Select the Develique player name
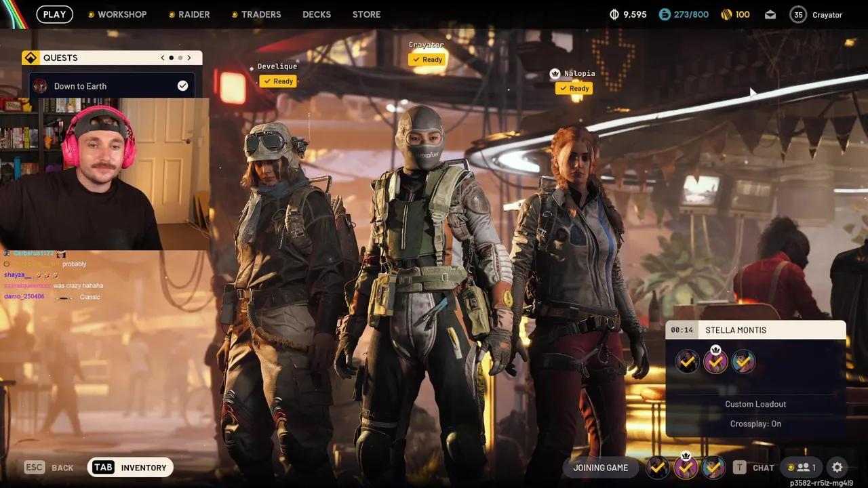868x488 pixels. click(277, 66)
